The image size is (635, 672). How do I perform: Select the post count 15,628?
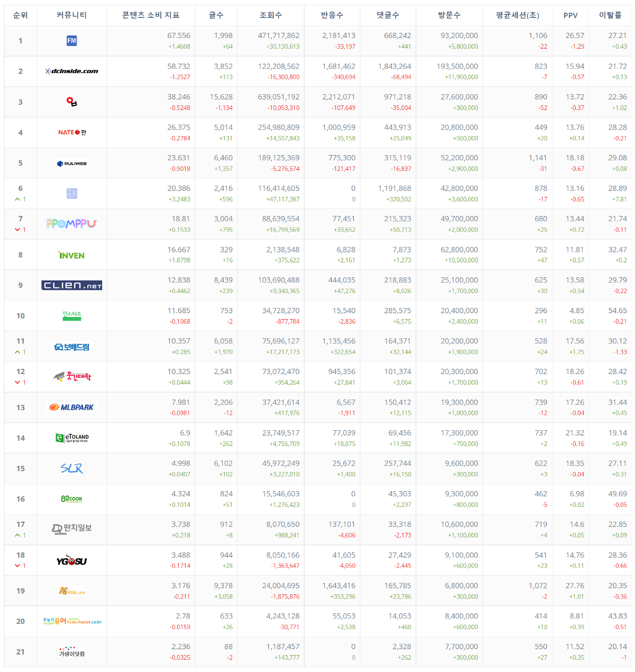coord(221,97)
